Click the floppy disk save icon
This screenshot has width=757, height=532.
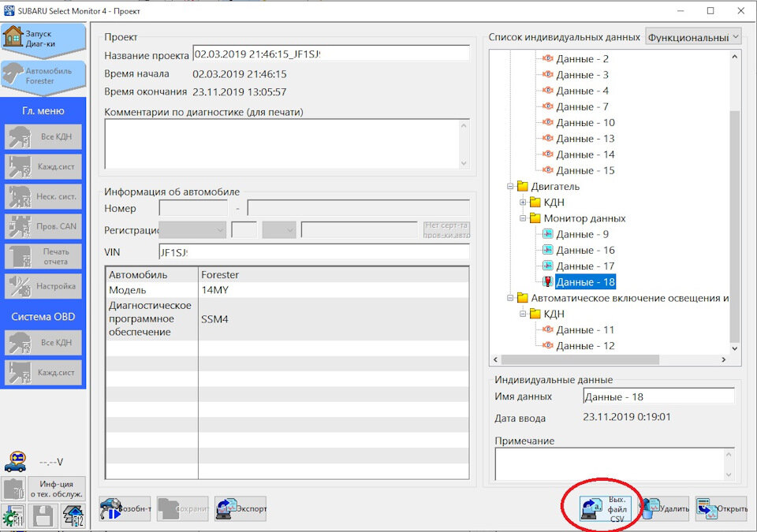pyautogui.click(x=43, y=516)
